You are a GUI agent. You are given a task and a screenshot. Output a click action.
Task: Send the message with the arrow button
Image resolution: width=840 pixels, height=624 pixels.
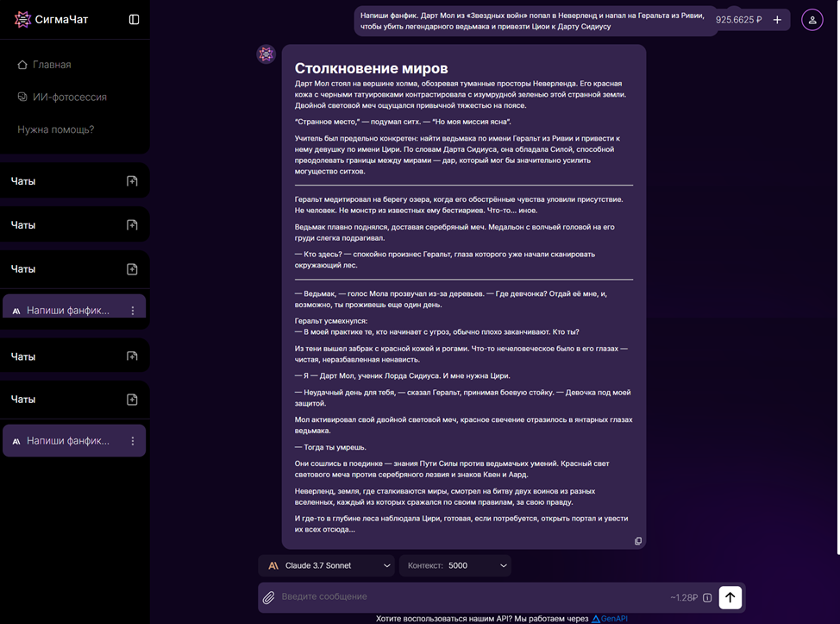tap(730, 597)
